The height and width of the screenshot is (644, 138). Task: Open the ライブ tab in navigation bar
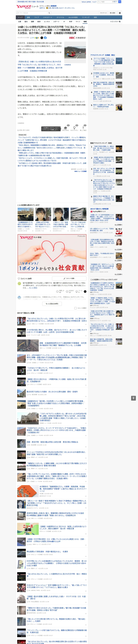tap(37, 17)
